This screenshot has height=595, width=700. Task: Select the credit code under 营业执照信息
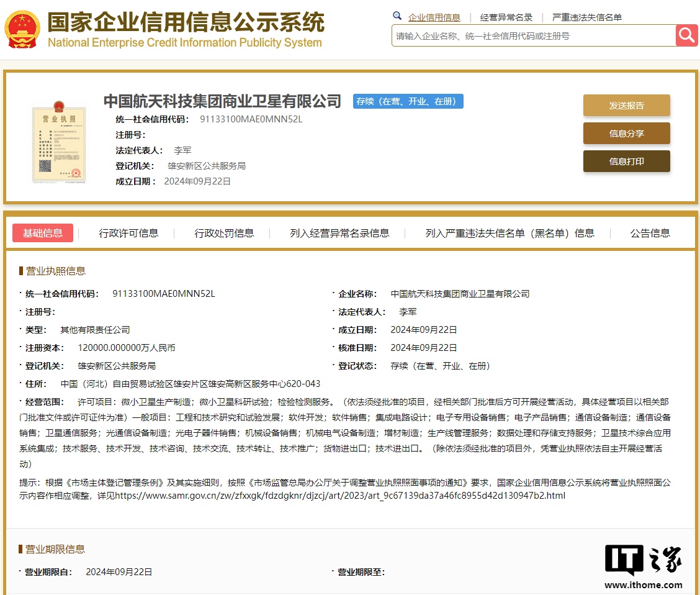[163, 294]
